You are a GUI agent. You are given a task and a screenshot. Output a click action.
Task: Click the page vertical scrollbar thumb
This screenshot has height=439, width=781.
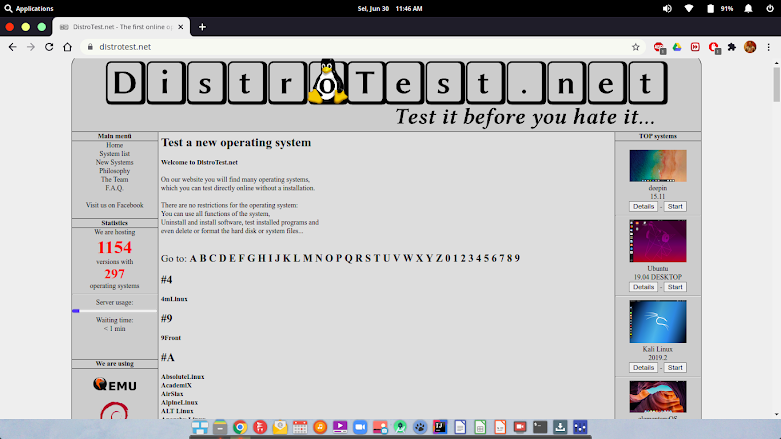click(777, 84)
